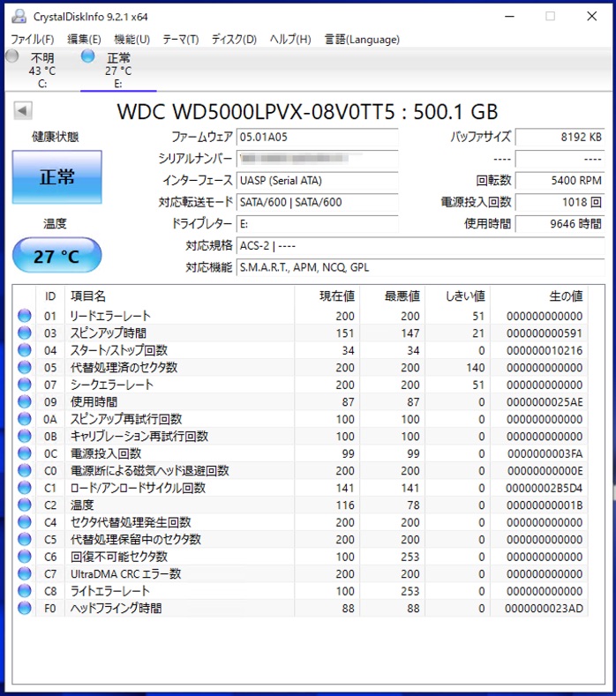616x696 pixels.
Task: Click the drive letter field showing E:
Action: [x=317, y=224]
